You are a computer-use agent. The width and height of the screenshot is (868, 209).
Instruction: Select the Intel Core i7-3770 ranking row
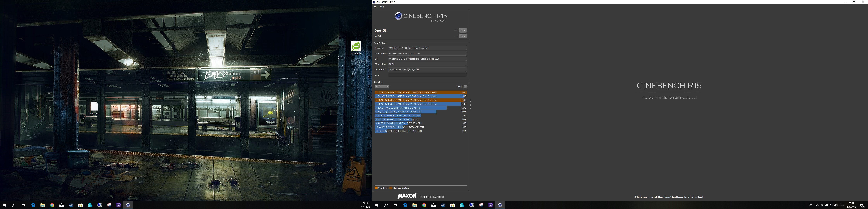(420, 119)
